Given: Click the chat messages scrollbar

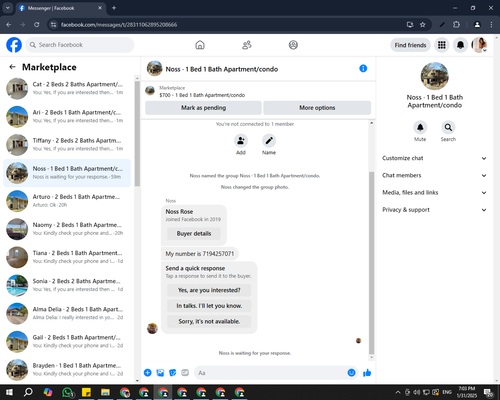Looking at the screenshot, I should point(372,263).
